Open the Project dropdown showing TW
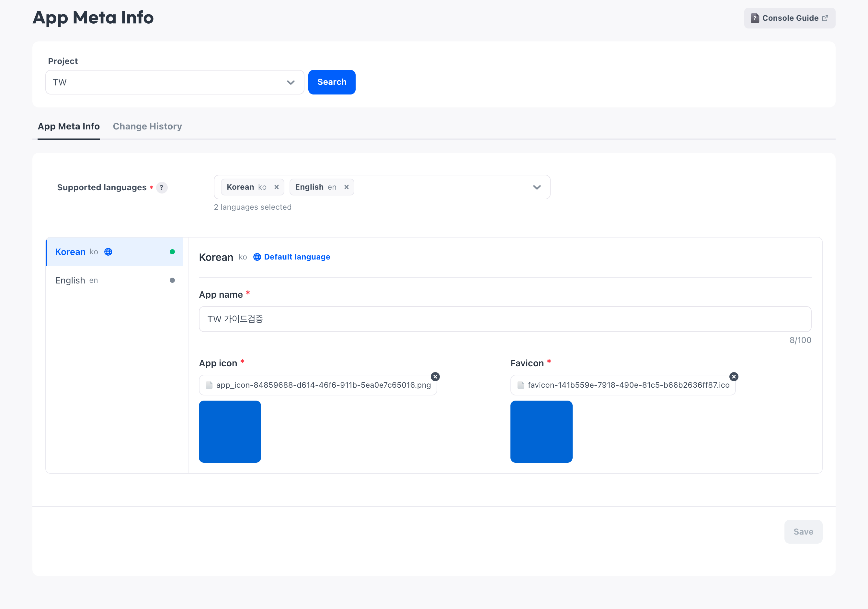Screen dimensions: 868x609 pos(175,82)
